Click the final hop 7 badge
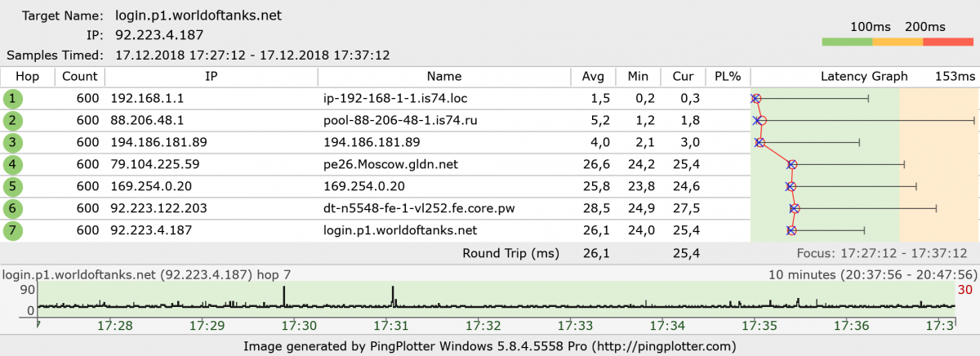Screen dimensions: 980x356 (13, 231)
